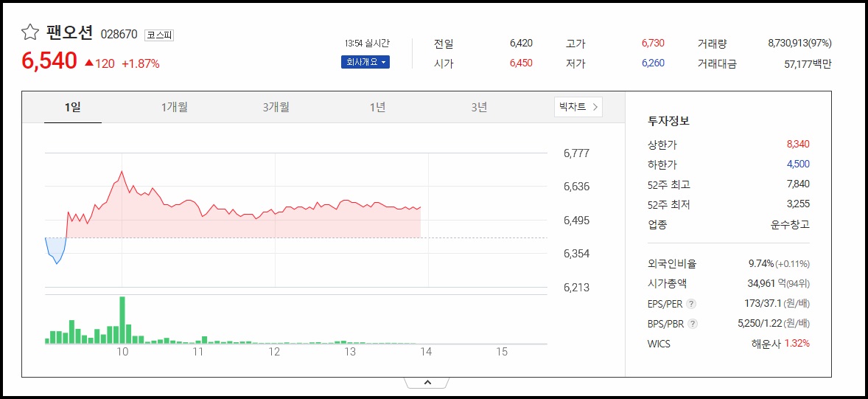Image resolution: width=868 pixels, height=399 pixels.
Task: Click the 업종 value 운수창고
Action: [790, 224]
